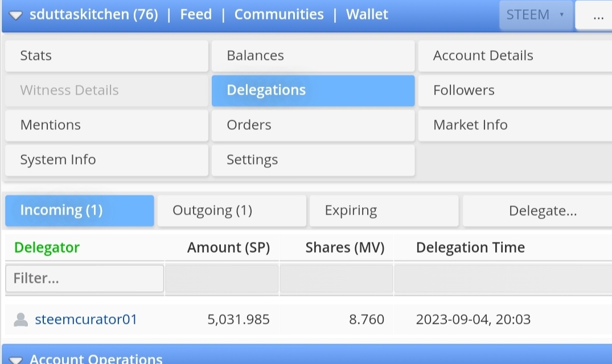Select the 8.760 shares cell
This screenshot has height=364, width=612.
(367, 320)
